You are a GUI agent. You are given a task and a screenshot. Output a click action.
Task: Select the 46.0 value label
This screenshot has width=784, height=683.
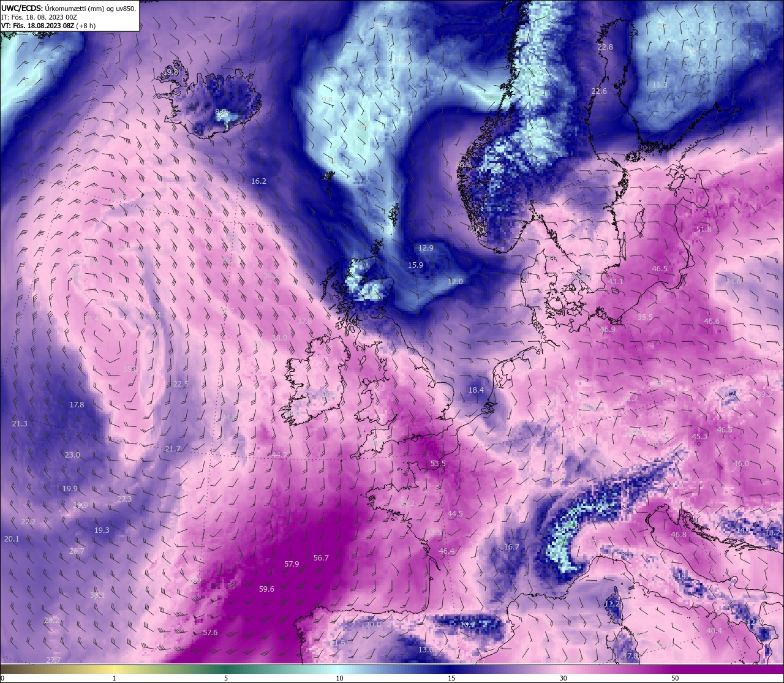pos(741,463)
